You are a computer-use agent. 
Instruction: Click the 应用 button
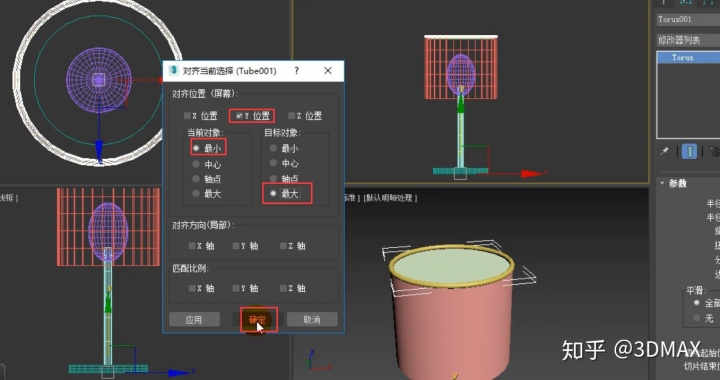(194, 319)
